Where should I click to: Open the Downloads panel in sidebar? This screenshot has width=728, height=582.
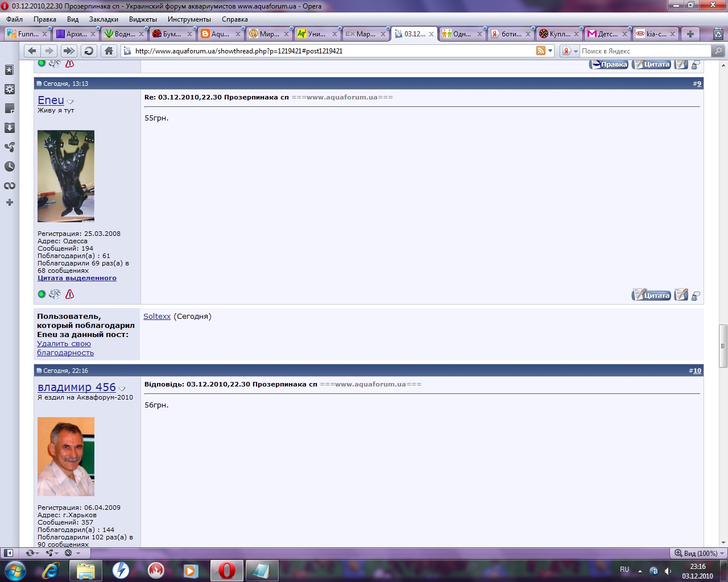[x=10, y=128]
